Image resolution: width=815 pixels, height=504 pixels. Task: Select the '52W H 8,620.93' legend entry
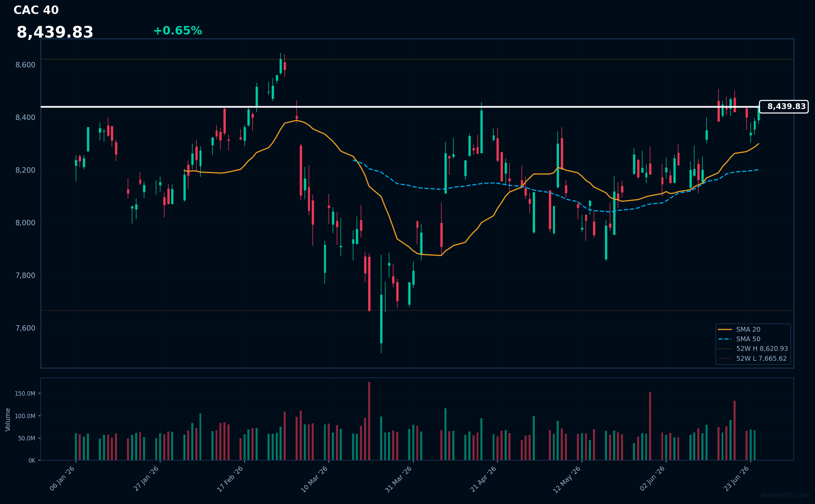click(753, 349)
